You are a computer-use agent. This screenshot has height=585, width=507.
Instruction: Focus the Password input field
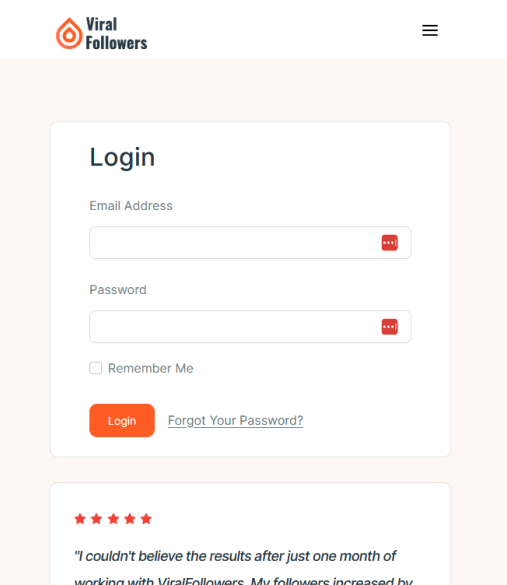(x=250, y=327)
